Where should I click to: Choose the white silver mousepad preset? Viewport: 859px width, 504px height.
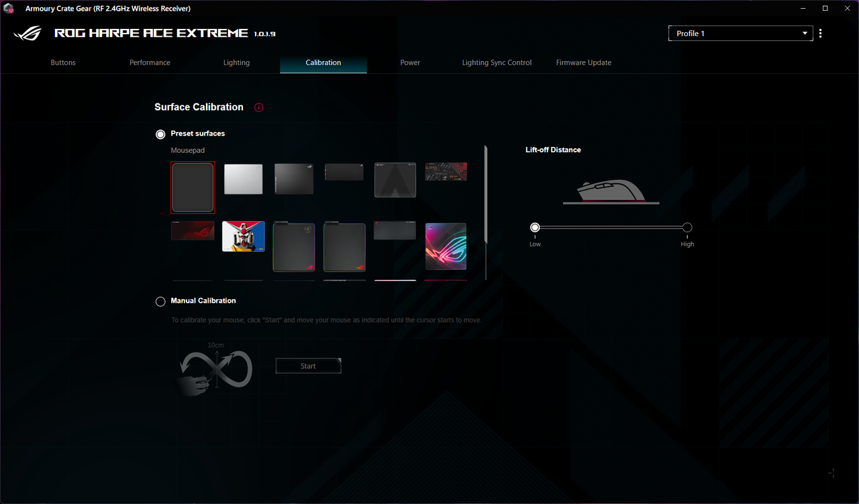tap(243, 179)
